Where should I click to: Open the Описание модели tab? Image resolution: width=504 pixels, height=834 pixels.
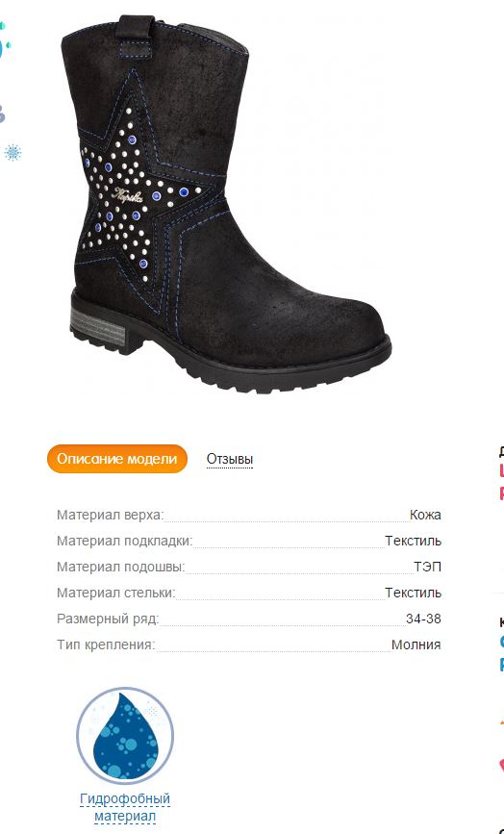[117, 459]
